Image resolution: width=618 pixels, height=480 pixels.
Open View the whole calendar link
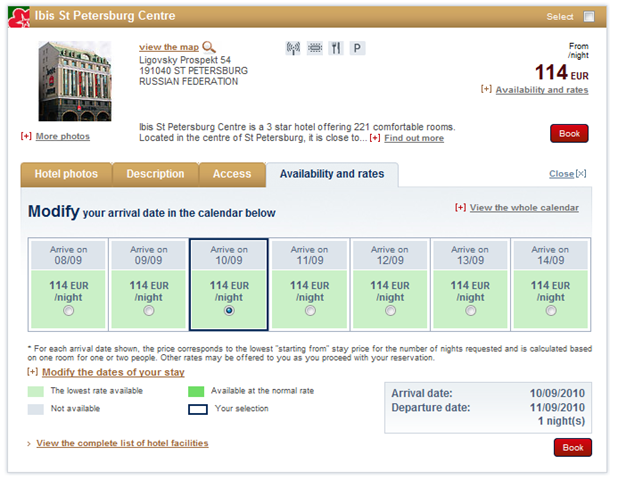click(x=524, y=208)
